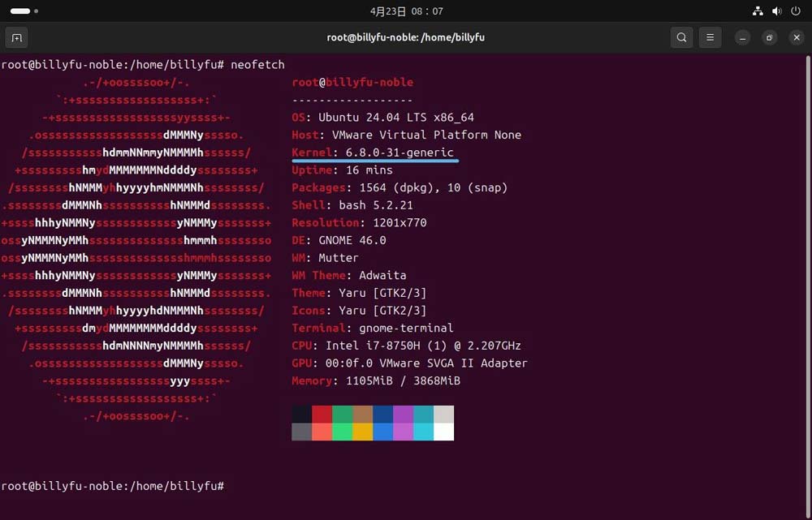Click the cyan swatch in the bottom palette row
The image size is (812, 520).
tap(423, 432)
